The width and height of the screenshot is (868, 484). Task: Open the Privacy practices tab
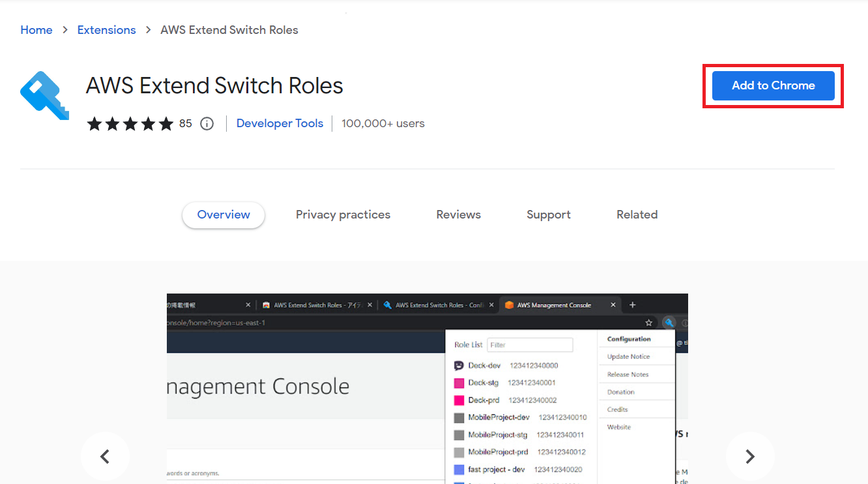[x=343, y=214]
